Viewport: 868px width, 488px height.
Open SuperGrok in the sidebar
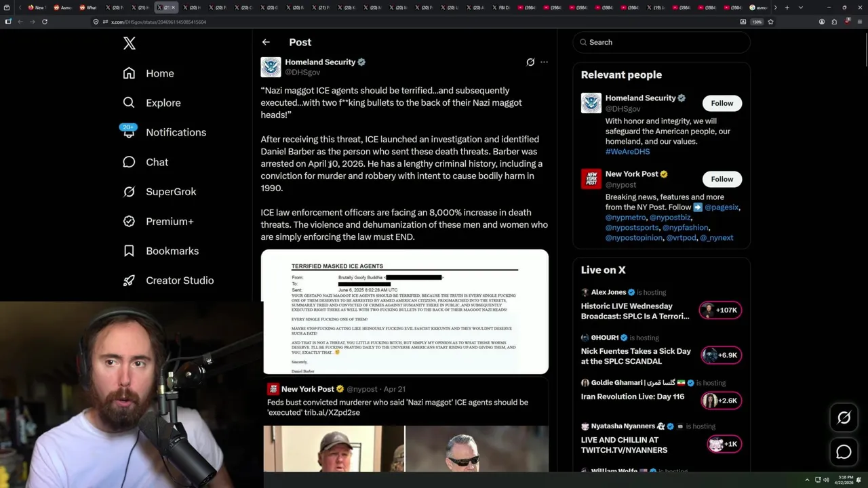point(160,192)
